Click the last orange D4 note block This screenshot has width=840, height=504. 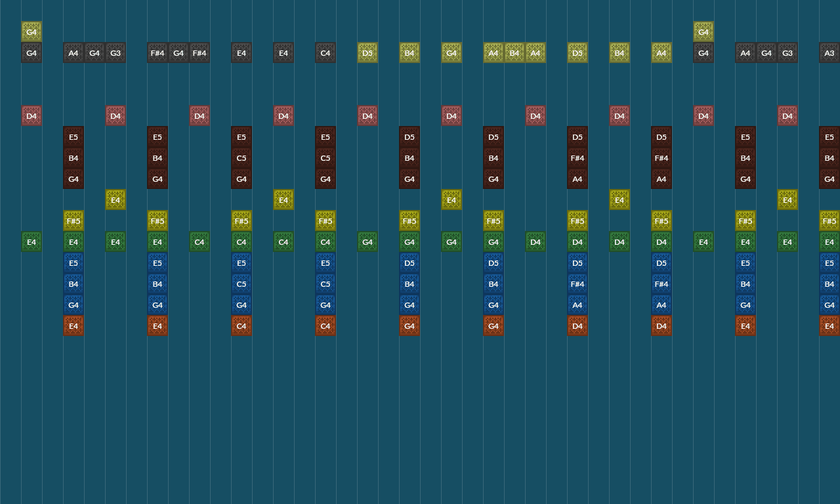tap(661, 325)
